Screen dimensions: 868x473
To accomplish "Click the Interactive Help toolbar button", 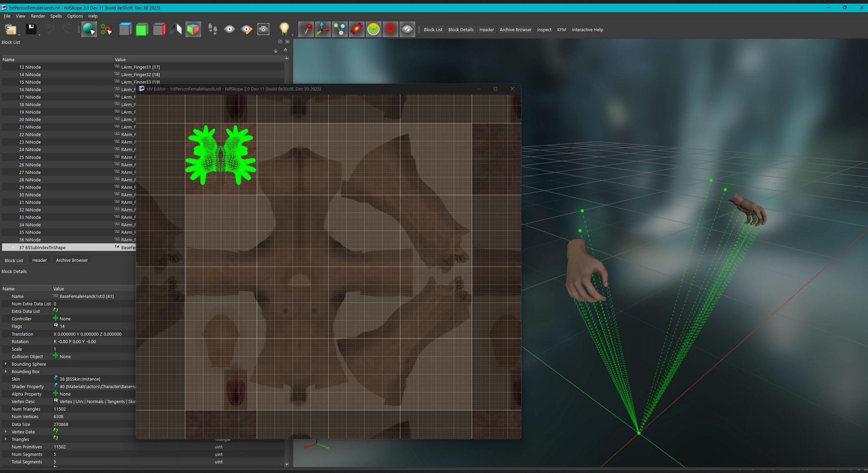I will coord(587,29).
